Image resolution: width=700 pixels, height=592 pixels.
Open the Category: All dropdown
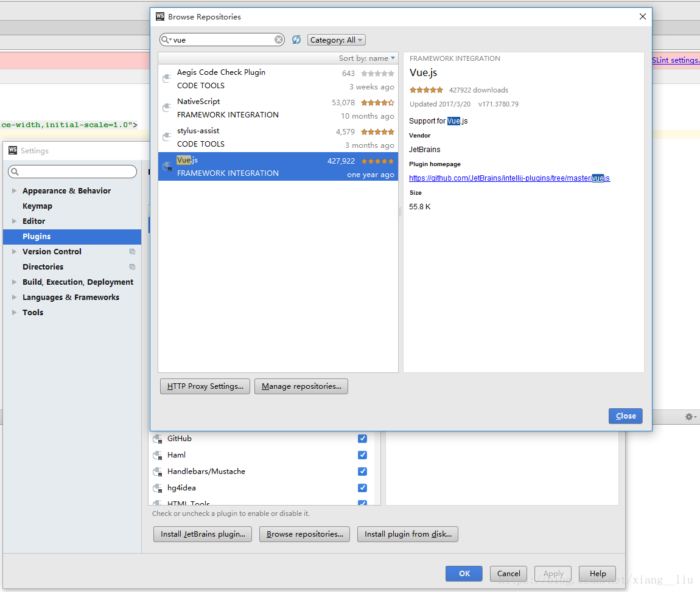336,40
